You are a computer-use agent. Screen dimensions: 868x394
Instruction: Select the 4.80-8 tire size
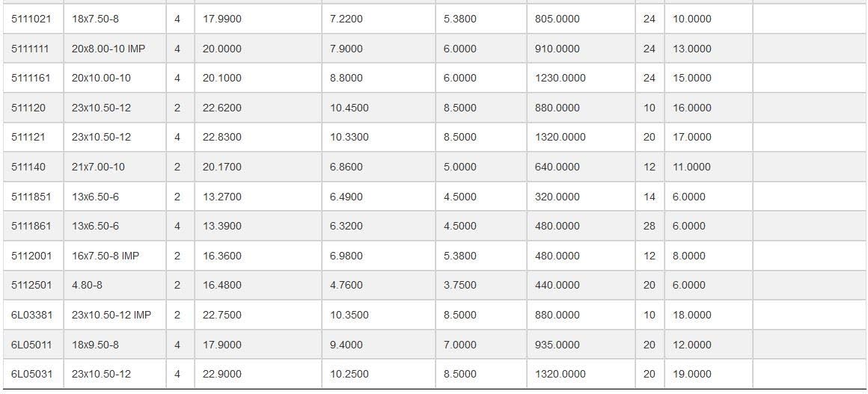click(x=87, y=286)
